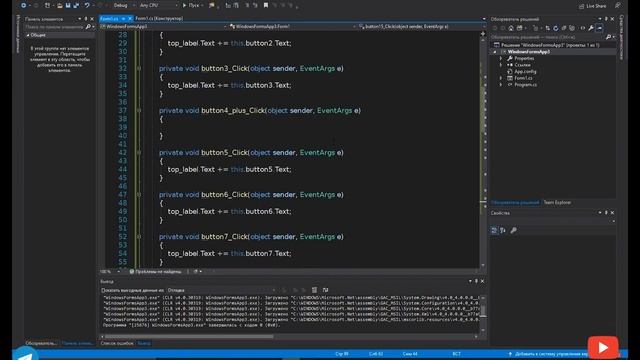Switch to Список ошибок tab
640x360 pixels.
coord(117,344)
